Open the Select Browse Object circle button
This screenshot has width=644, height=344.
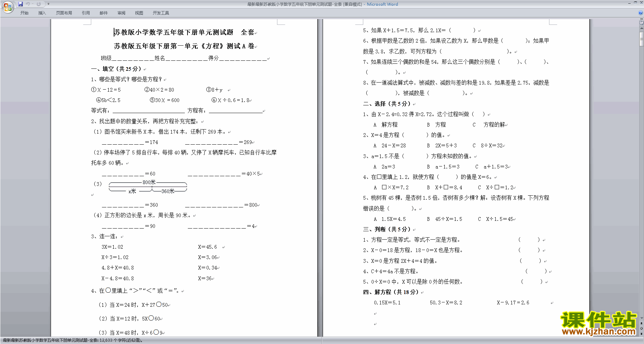pyautogui.click(x=642, y=329)
